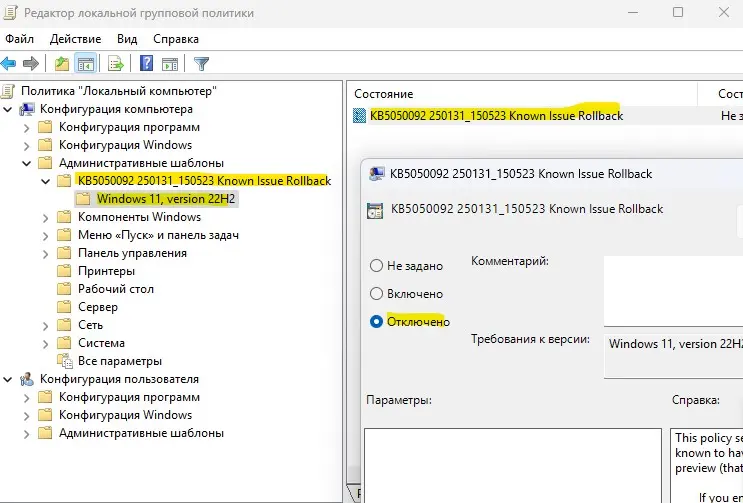743x503 pixels.
Task: Click the Требования к версии field
Action: pyautogui.click(x=673, y=356)
